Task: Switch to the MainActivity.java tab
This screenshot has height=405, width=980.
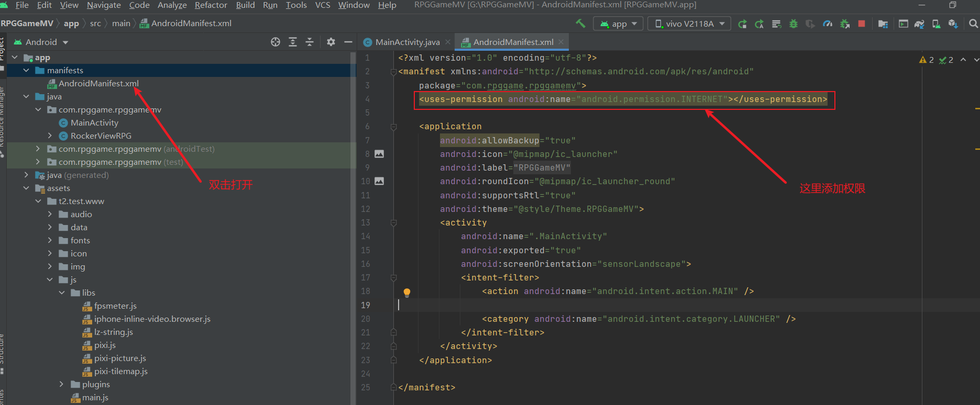Action: [x=408, y=42]
